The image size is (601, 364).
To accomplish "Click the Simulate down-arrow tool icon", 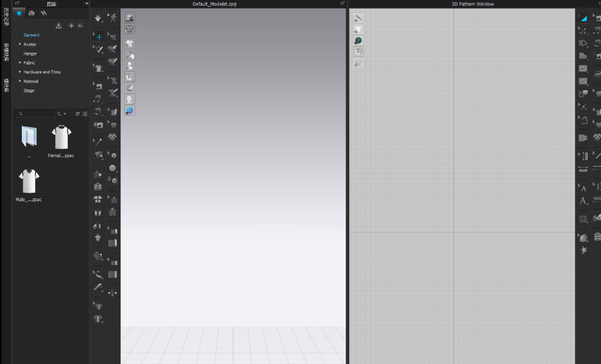I will pos(98,19).
